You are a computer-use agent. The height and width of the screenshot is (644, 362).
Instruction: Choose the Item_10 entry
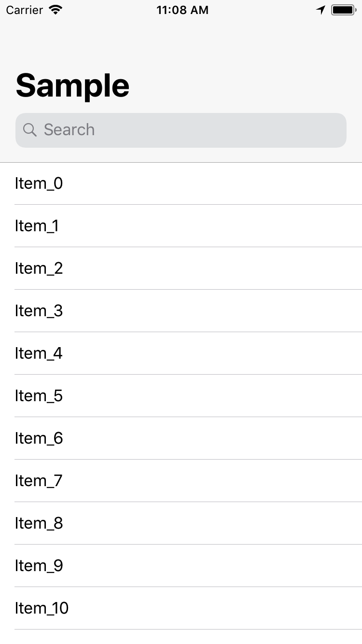[181, 608]
